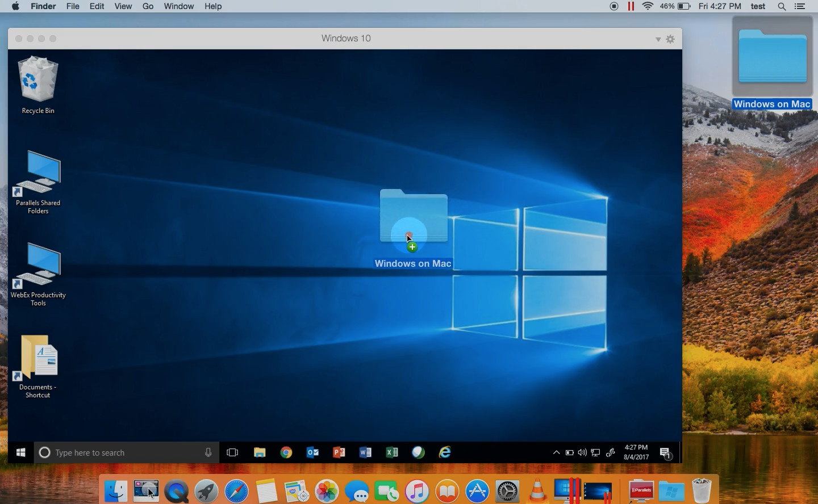Open Windows network tray icon
The height and width of the screenshot is (504, 818).
595,452
